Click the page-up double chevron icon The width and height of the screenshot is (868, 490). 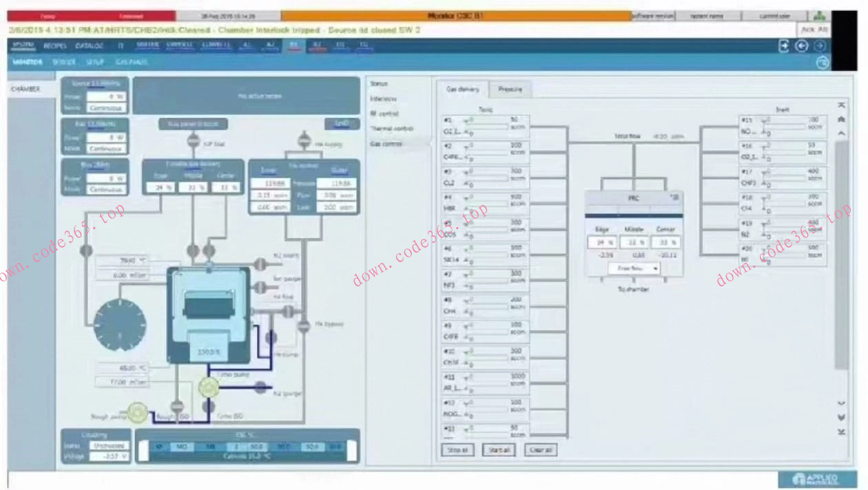coord(841,119)
